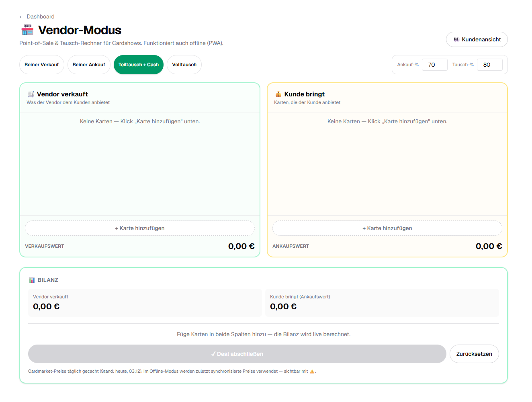Screen dimensions: 532x402
Task: Switch to Volltausch mode
Action: (184, 65)
